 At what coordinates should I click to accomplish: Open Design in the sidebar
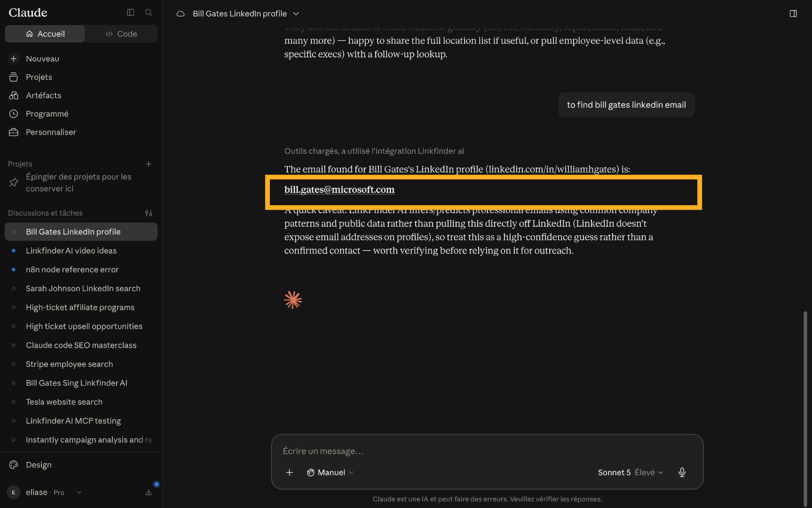81,465
